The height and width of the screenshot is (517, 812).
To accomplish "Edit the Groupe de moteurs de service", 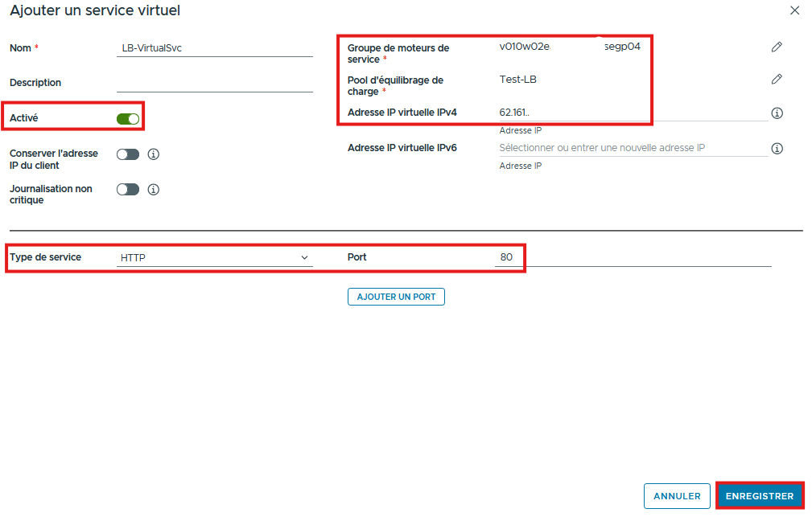I will tap(776, 47).
